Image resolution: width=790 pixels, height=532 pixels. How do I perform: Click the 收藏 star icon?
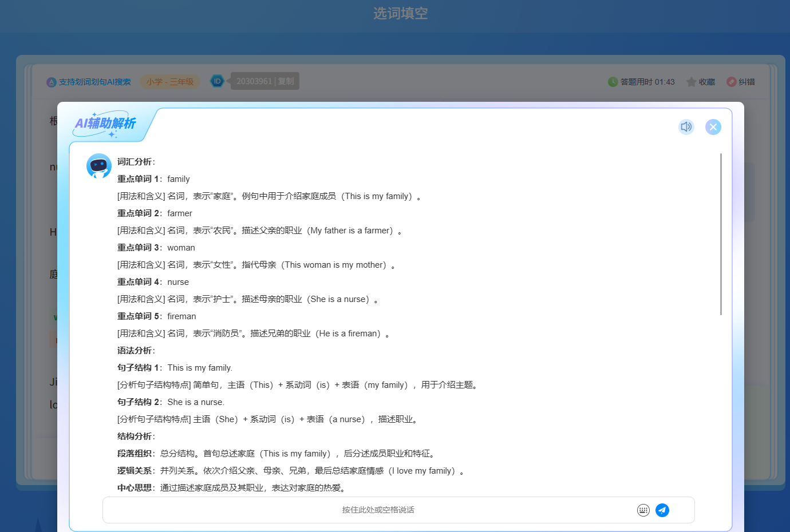[x=692, y=82]
